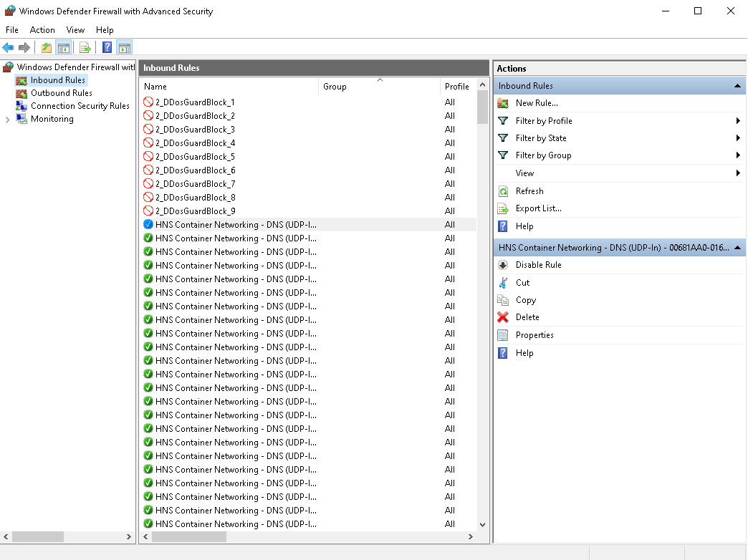Screen dimensions: 748x560
Task: Click the blocked icon beside 2_DDosGuardBlock_1
Action: [x=148, y=102]
